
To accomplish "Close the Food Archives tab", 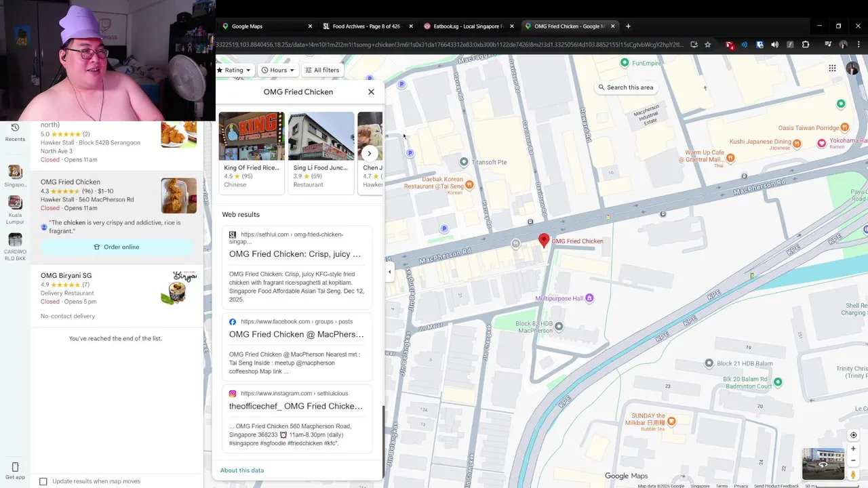I will (411, 26).
